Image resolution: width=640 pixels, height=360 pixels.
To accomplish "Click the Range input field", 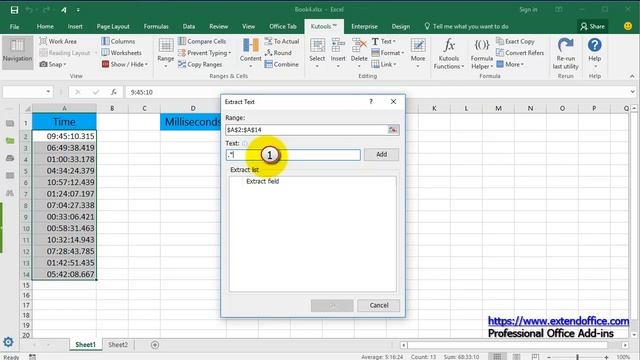I will tap(307, 130).
